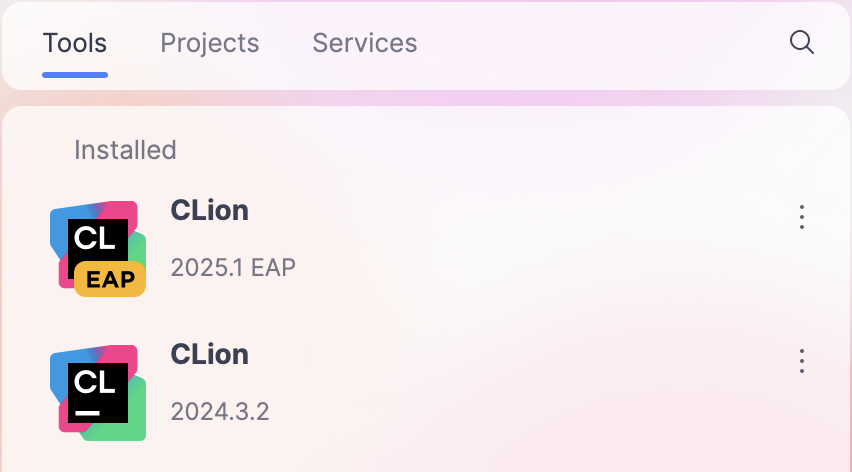Click the 2025.1 EAP version text
Screen dimensions: 852x472
pos(233,267)
